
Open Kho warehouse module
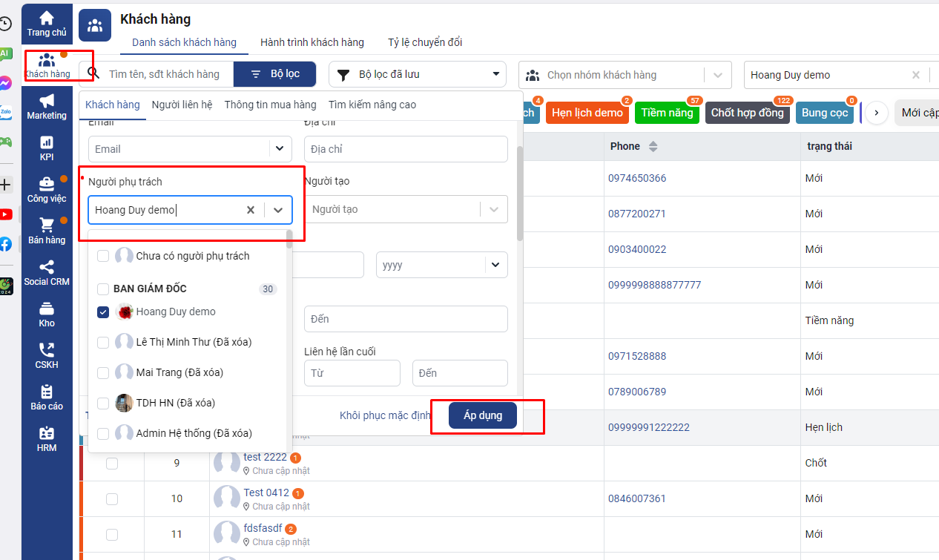point(47,314)
